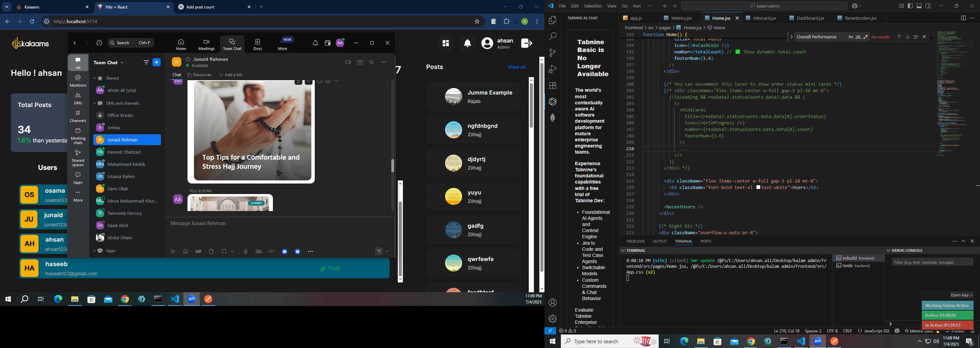Open the Zoom calendar icon
Screen dimensions: 980x348
[x=328, y=43]
